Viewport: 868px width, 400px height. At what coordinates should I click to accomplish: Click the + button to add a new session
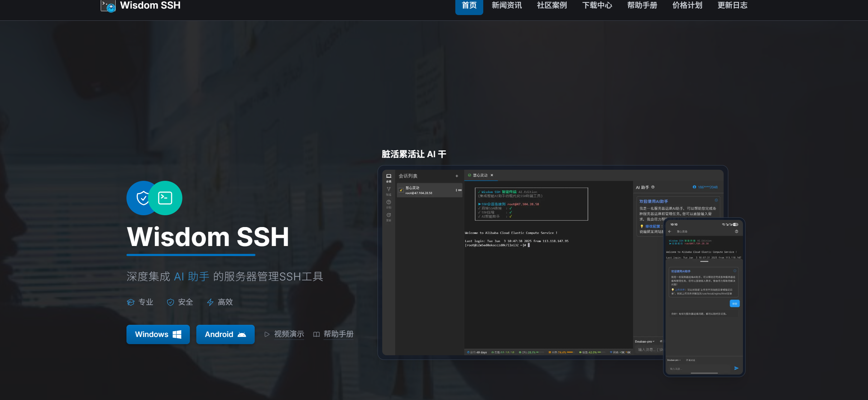coord(457,176)
